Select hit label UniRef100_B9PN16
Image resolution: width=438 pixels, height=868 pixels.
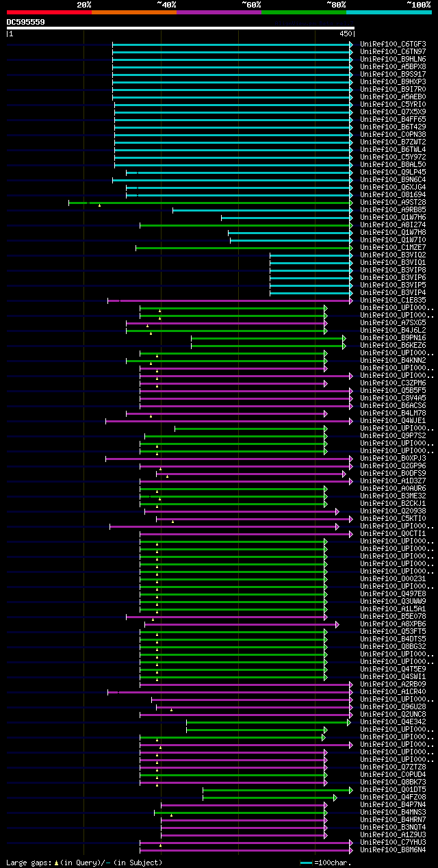(x=393, y=338)
